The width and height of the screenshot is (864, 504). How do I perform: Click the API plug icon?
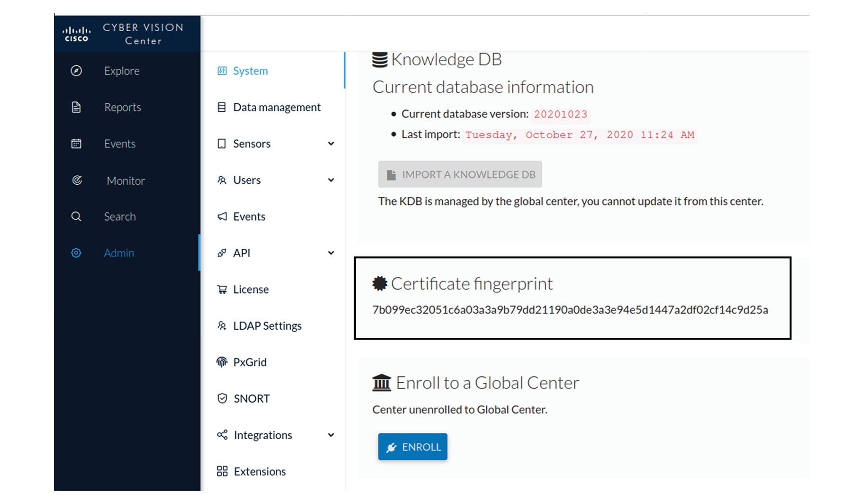coord(221,253)
